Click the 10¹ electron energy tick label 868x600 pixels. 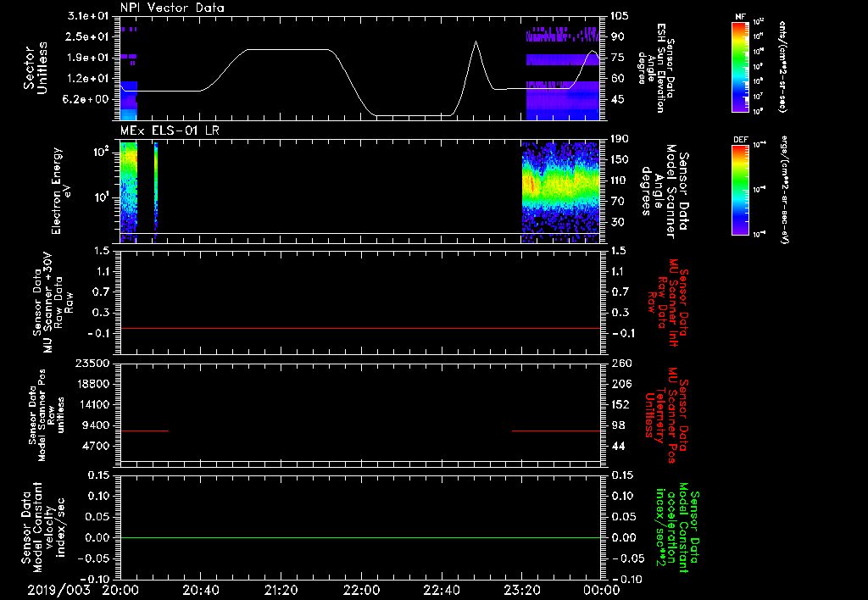coord(103,197)
